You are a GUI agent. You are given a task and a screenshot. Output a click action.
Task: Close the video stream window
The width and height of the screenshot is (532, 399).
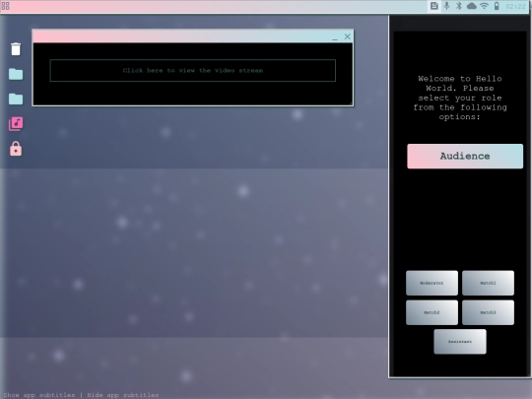(x=347, y=36)
